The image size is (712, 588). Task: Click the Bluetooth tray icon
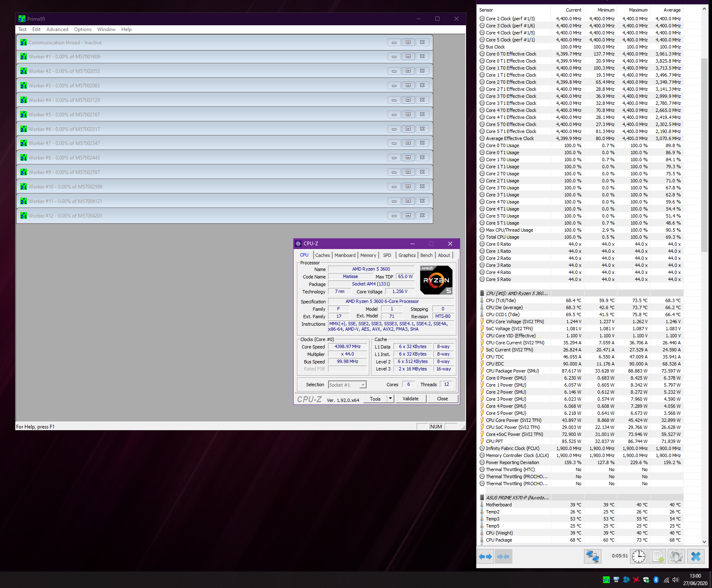[x=656, y=580]
